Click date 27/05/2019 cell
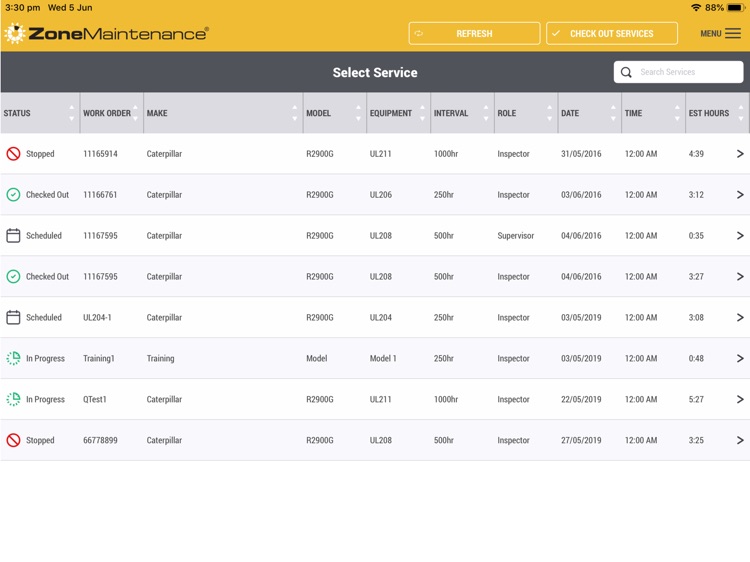The height and width of the screenshot is (562, 750). click(x=581, y=440)
